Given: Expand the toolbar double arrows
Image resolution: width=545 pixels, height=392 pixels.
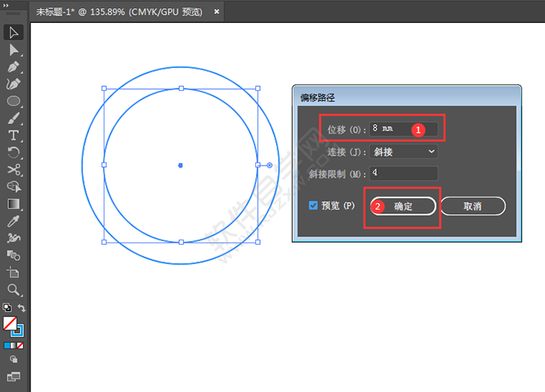Looking at the screenshot, I should coord(5,5).
